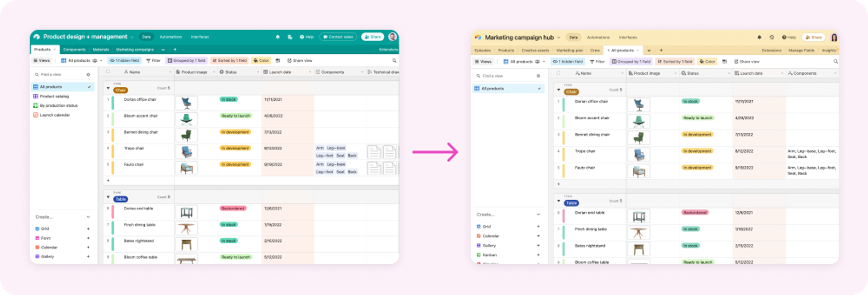This screenshot has height=295, width=868.
Task: Collapse Table group in Product design grid
Action: click(x=108, y=197)
